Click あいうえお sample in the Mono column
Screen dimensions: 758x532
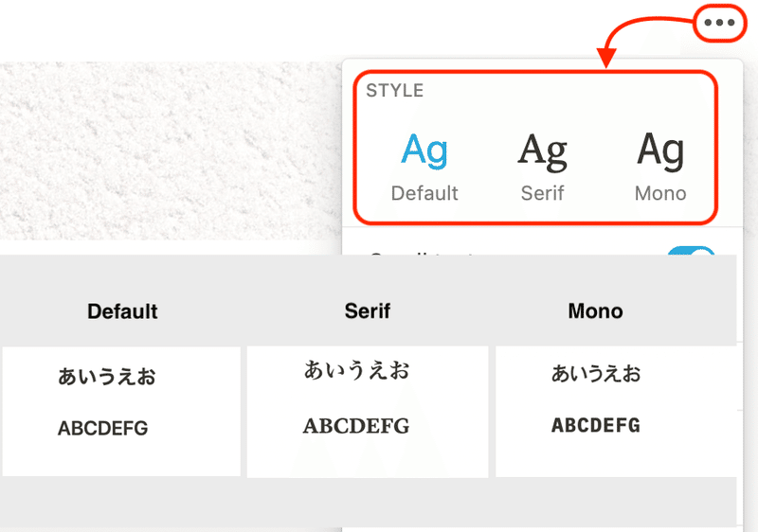(x=596, y=374)
